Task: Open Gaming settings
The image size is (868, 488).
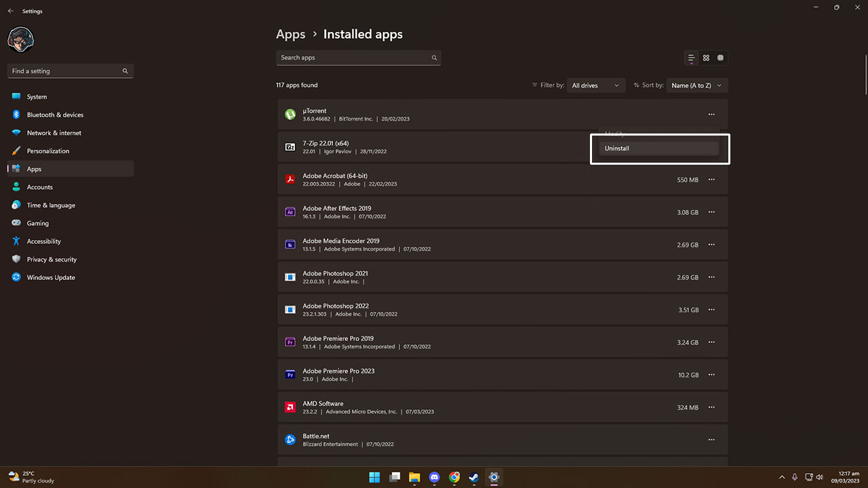Action: pyautogui.click(x=71, y=223)
